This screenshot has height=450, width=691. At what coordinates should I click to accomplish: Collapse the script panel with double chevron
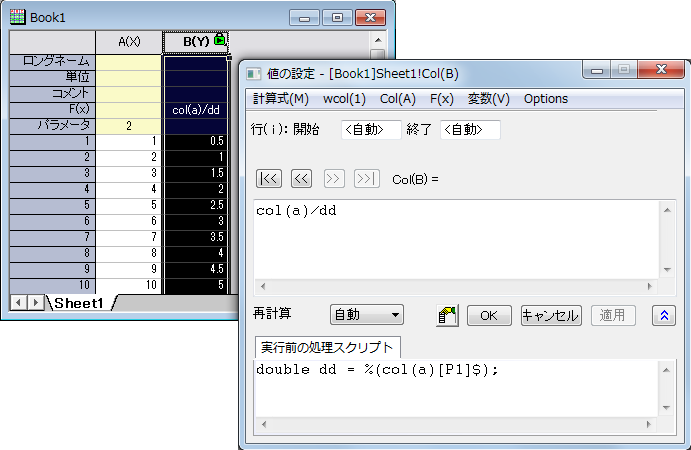coord(664,315)
